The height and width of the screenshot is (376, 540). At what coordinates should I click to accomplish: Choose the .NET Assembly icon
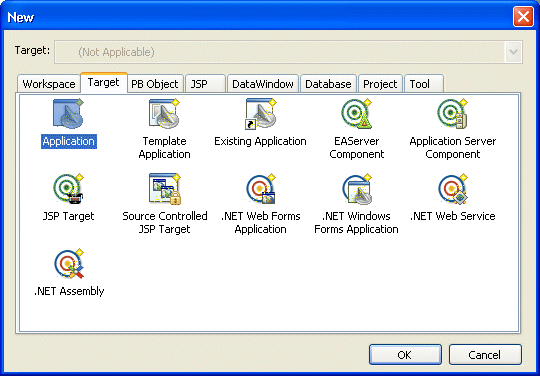69,264
